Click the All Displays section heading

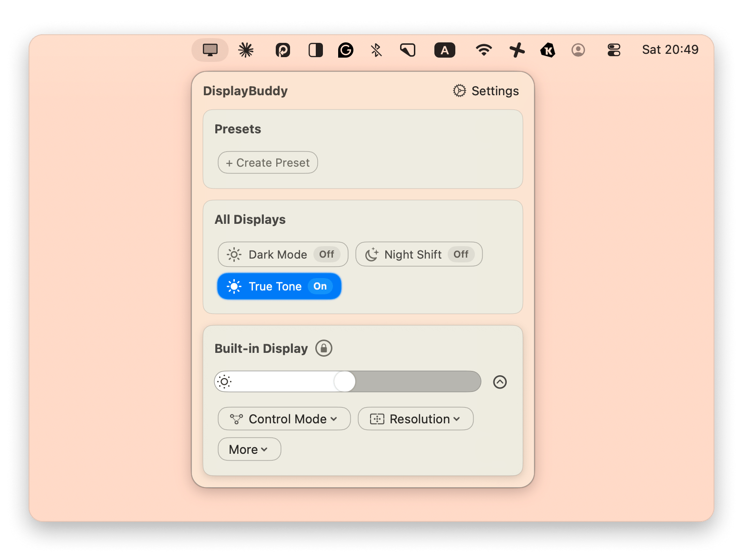click(x=250, y=220)
